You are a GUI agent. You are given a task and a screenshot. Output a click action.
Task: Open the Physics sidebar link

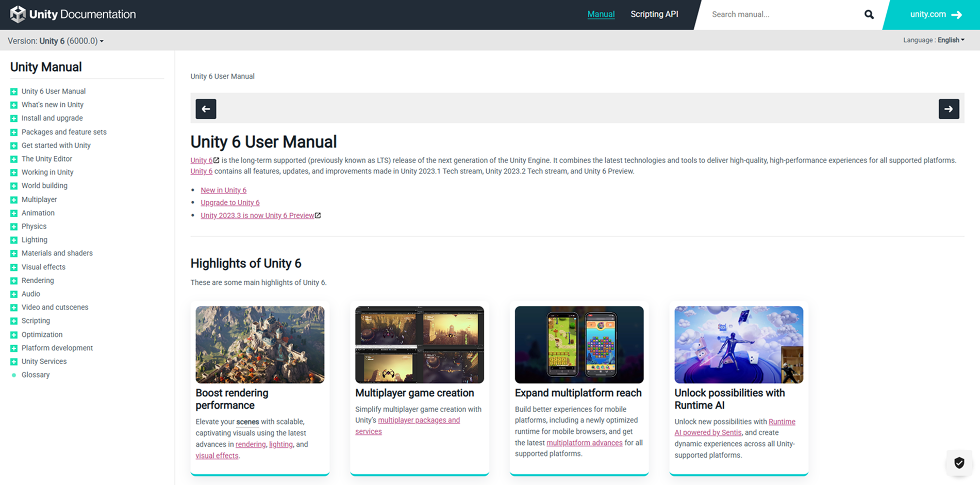(34, 227)
